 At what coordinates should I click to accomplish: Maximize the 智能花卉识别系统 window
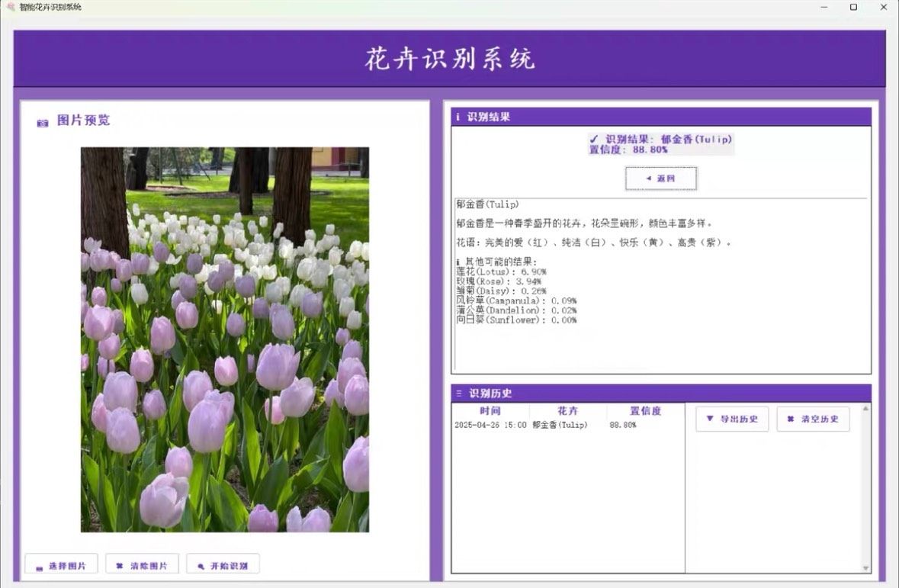(853, 7)
